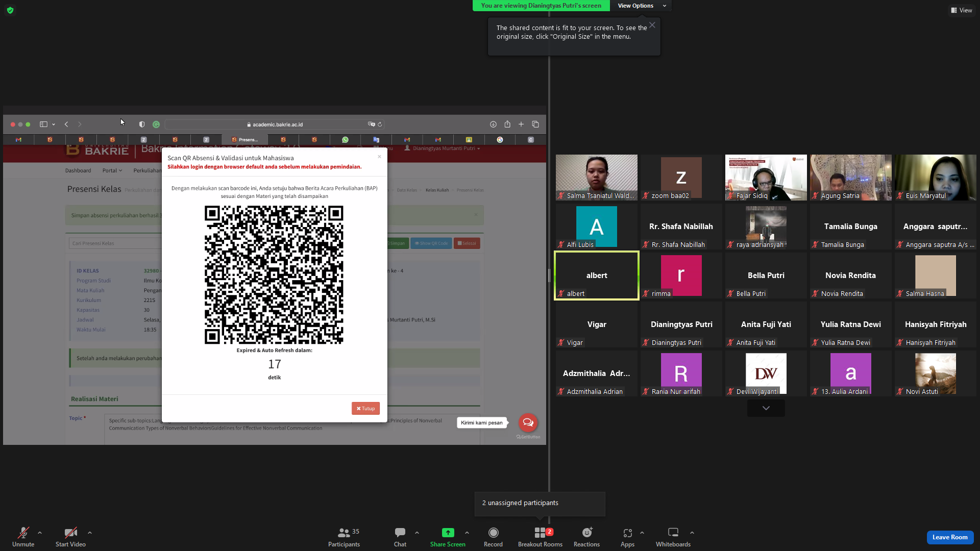Click Safari share icon
This screenshot has width=980, height=551.
[x=507, y=124]
